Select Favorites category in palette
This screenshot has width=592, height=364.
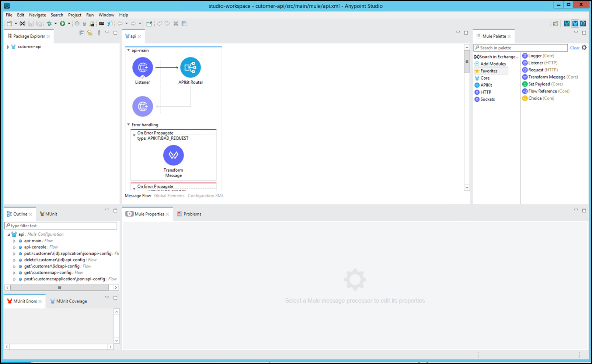coord(491,71)
